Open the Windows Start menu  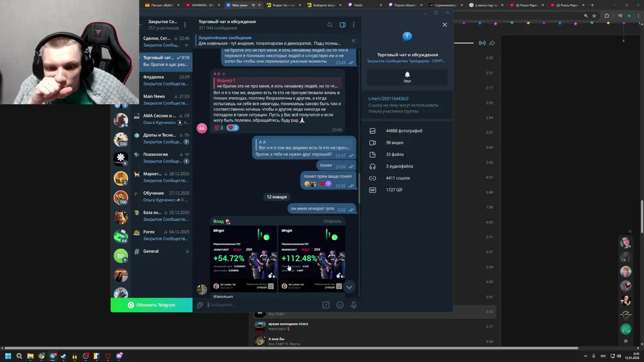(x=8, y=356)
